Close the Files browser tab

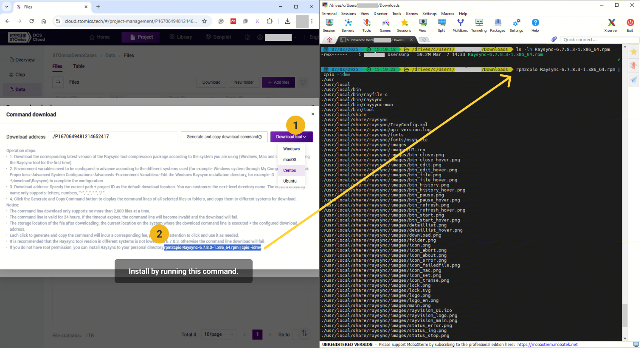pos(86,7)
